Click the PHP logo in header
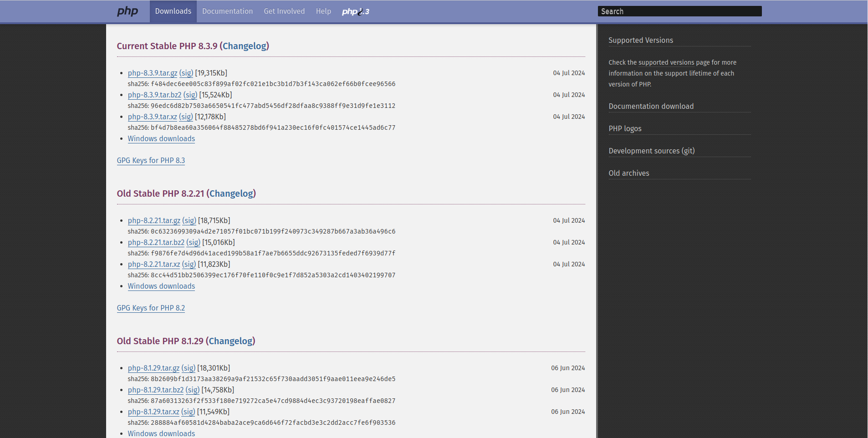Image resolution: width=868 pixels, height=438 pixels. (x=127, y=11)
